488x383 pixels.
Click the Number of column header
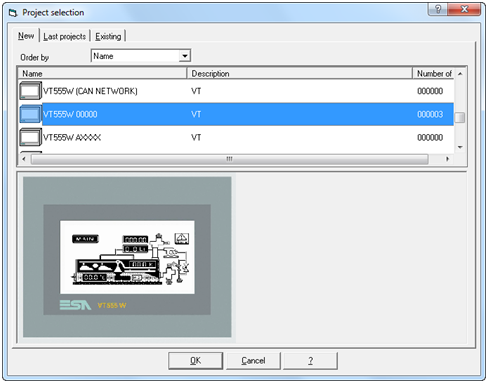pyautogui.click(x=433, y=73)
